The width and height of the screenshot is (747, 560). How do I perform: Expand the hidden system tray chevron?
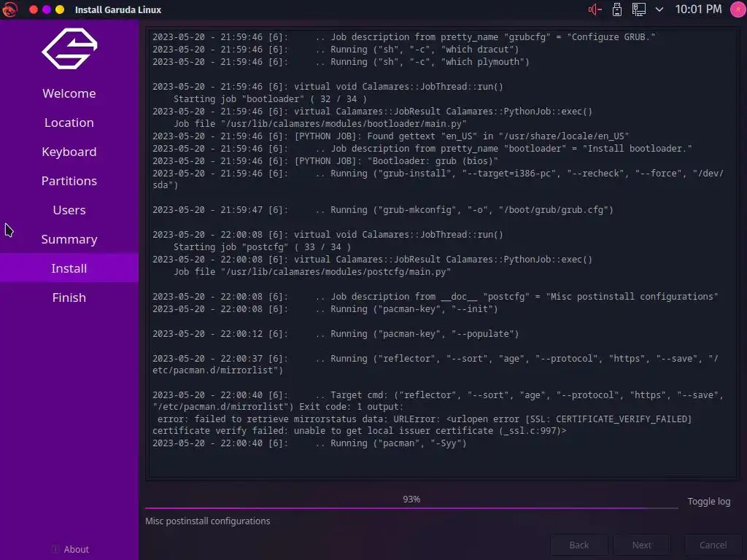[659, 9]
